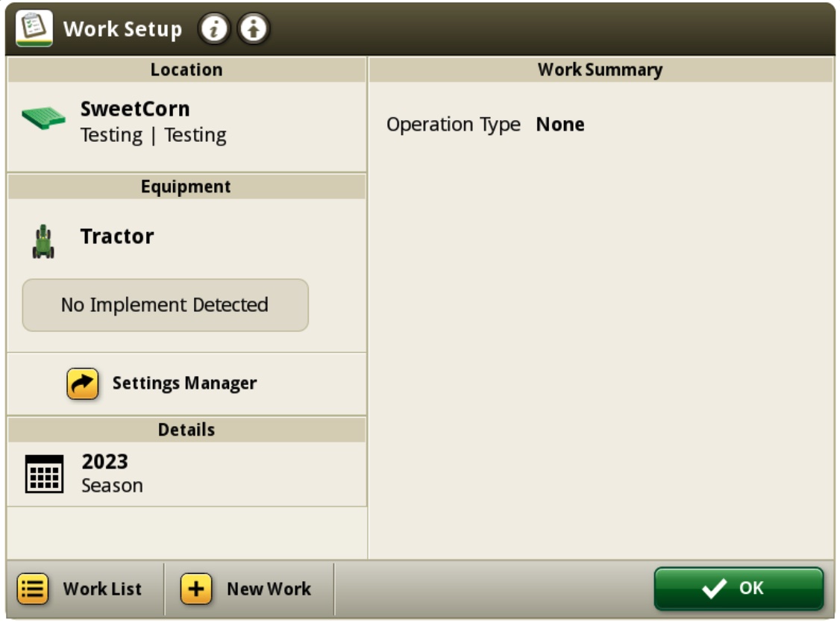Click the Work Summary header

click(601, 69)
